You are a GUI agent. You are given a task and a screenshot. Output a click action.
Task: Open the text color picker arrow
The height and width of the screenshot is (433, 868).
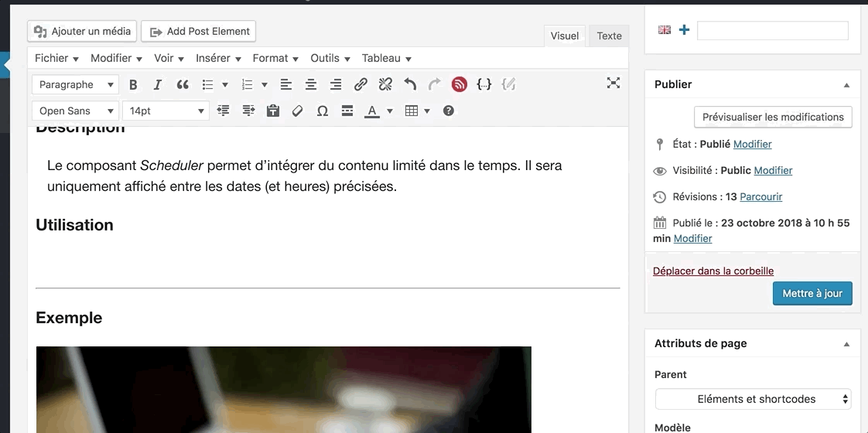tap(390, 111)
